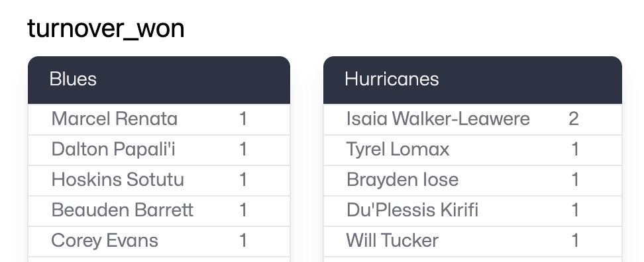Select Dalton Papali'i row
644x262 pixels.
point(159,150)
